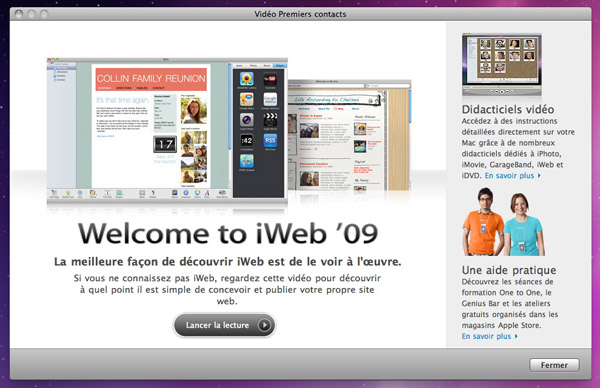Close the dialog with the Fermer button

[554, 365]
